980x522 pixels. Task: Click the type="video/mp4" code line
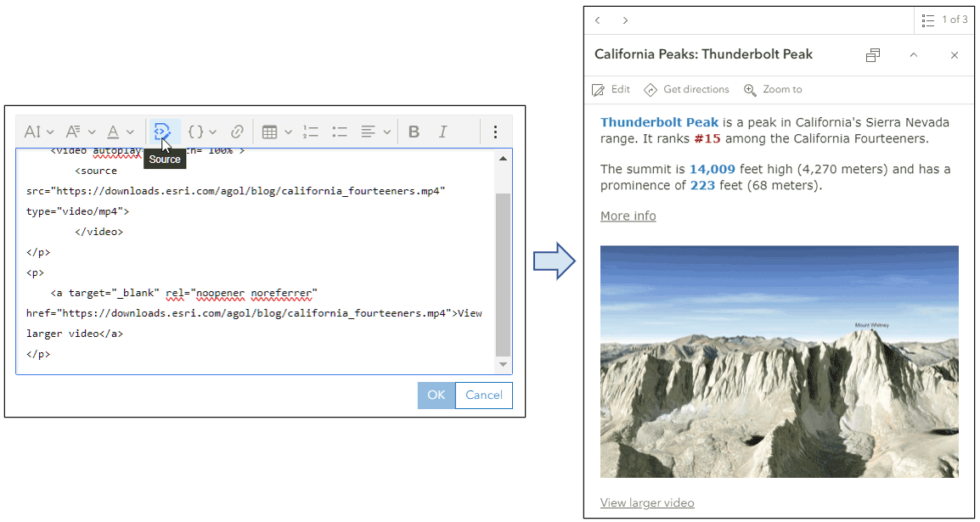pyautogui.click(x=77, y=211)
